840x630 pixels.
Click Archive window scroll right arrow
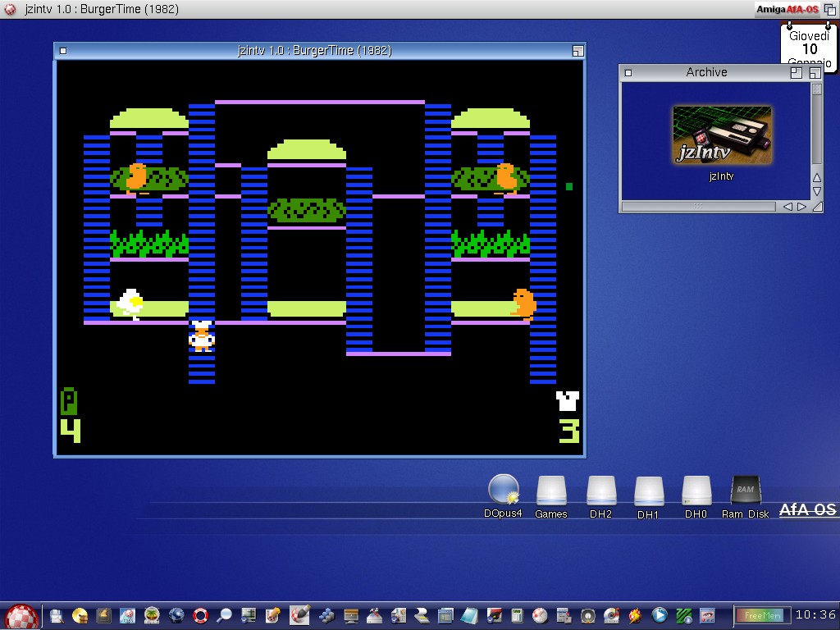point(801,207)
